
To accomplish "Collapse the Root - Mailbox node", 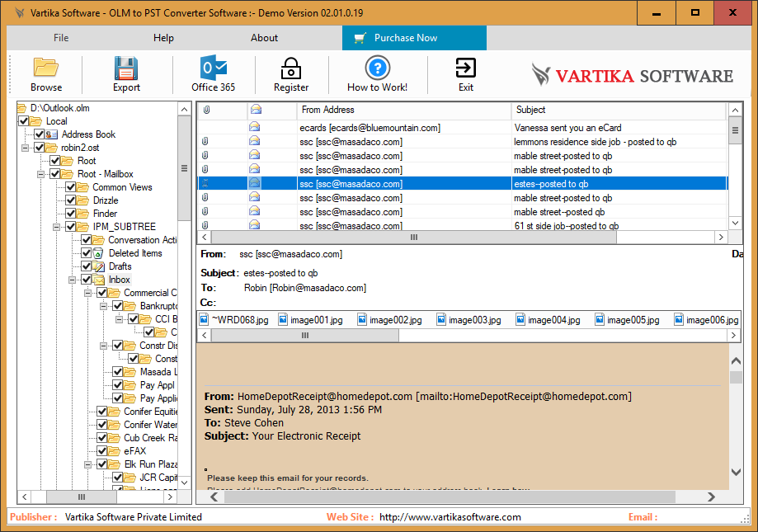I will [x=40, y=174].
